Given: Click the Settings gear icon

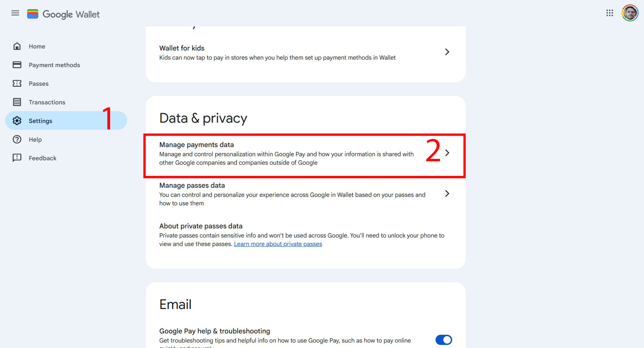Looking at the screenshot, I should [17, 121].
